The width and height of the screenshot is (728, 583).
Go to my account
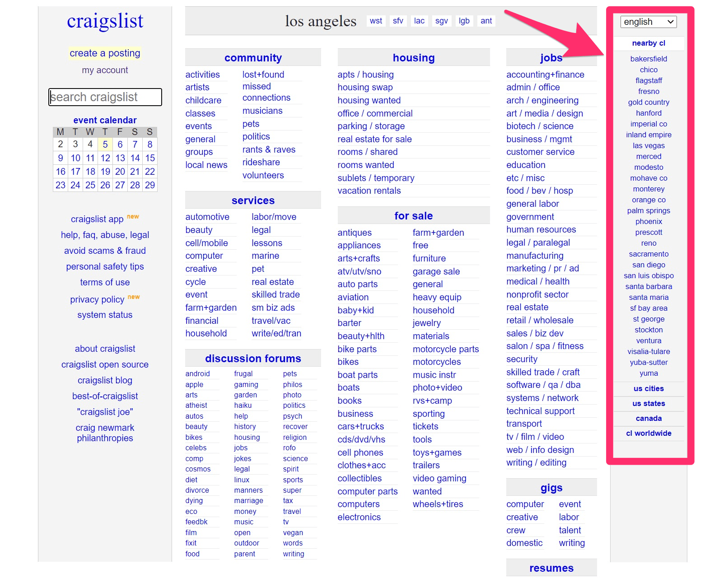tap(105, 70)
